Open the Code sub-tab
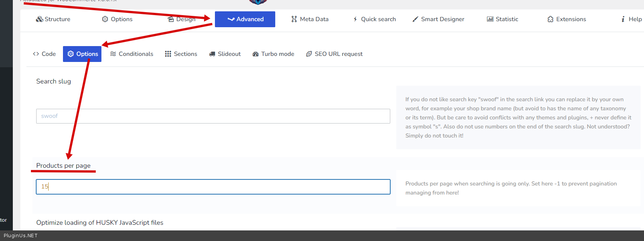644x241 pixels. tap(44, 54)
